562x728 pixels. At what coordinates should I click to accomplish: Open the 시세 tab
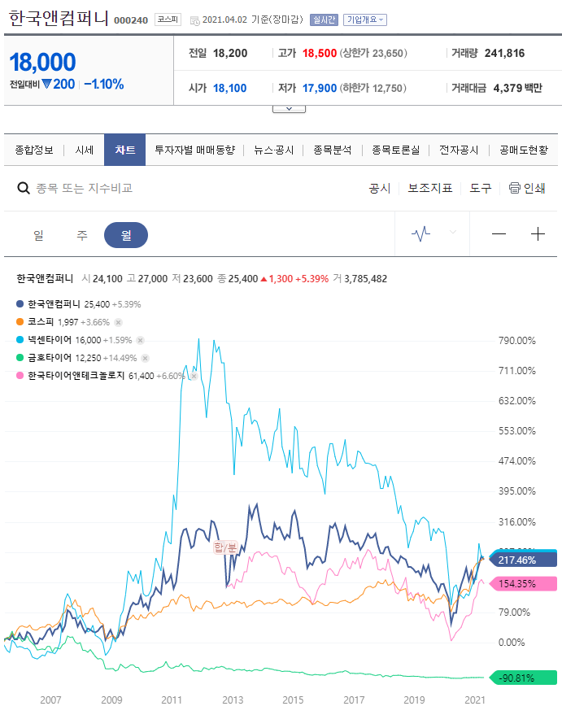(x=85, y=150)
